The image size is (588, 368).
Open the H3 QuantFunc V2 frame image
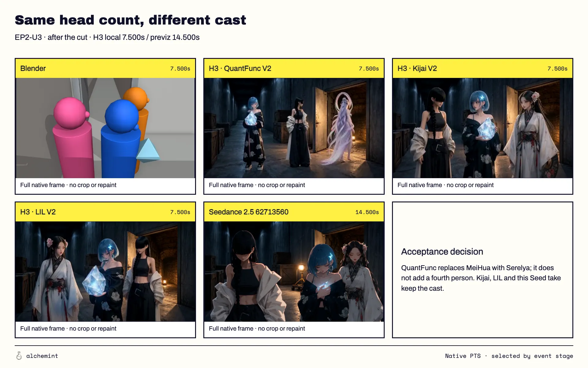294,128
